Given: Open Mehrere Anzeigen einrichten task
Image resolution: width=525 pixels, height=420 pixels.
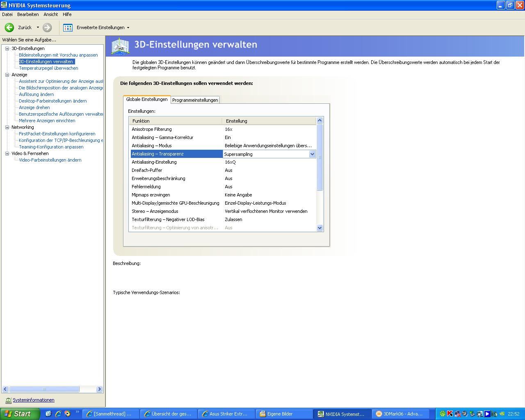Looking at the screenshot, I should (x=47, y=121).
